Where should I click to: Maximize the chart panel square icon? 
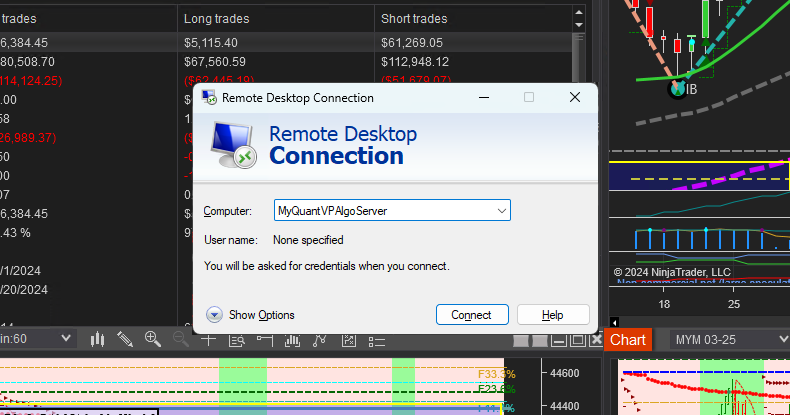click(x=577, y=341)
